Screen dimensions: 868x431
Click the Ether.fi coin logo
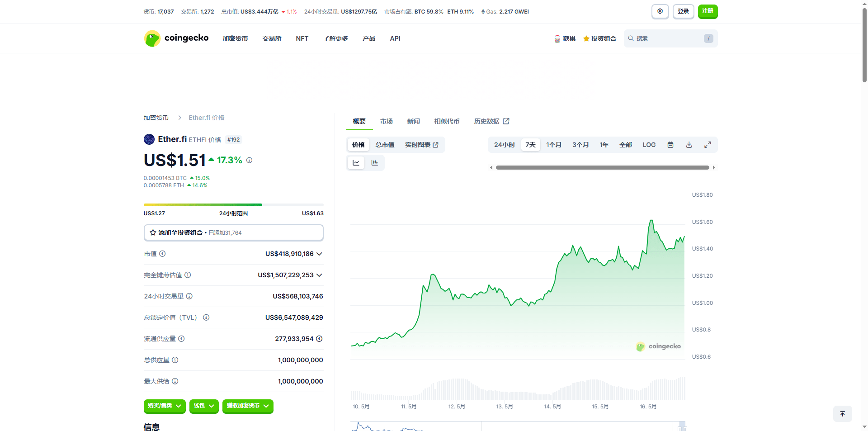[149, 139]
